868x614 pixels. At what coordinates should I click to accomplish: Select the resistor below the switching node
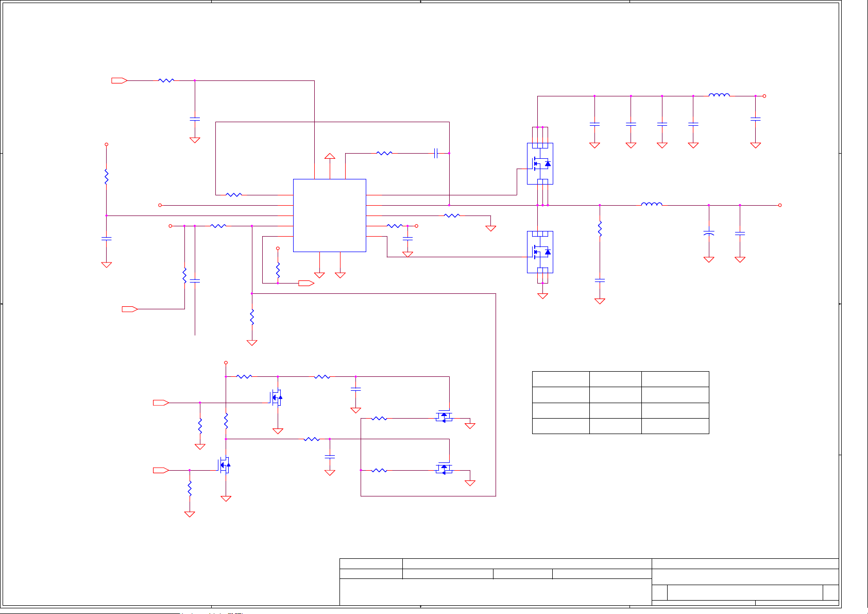coord(600,228)
